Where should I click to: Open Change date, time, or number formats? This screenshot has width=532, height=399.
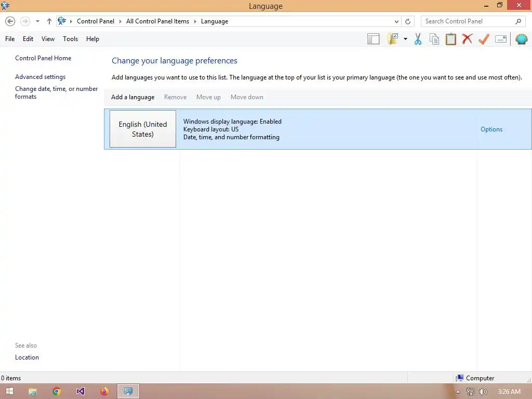(x=56, y=92)
